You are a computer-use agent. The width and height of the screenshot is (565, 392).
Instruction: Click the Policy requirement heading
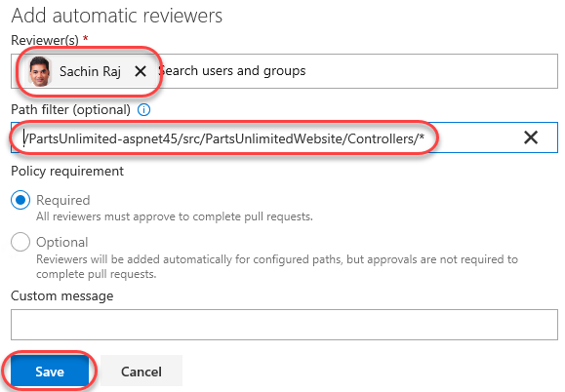click(x=67, y=171)
